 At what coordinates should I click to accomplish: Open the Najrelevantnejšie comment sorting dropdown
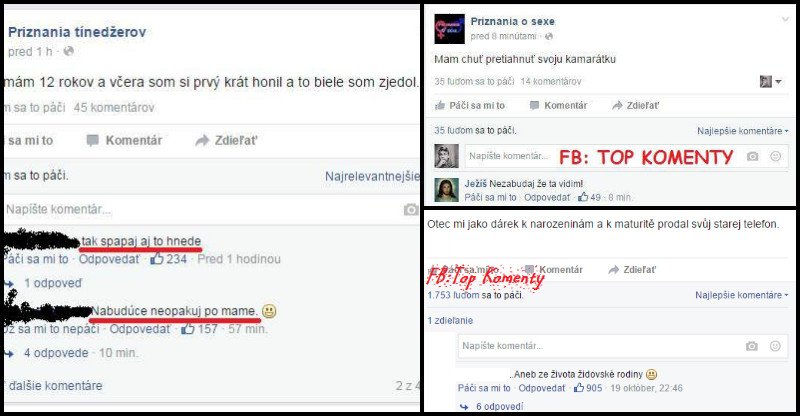pos(372,176)
